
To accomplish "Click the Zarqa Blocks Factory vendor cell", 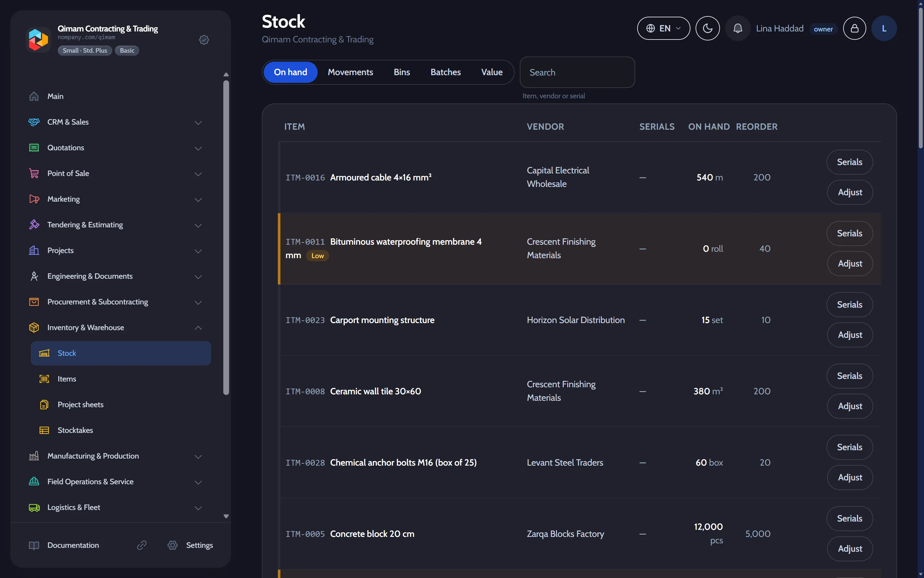I will (565, 534).
